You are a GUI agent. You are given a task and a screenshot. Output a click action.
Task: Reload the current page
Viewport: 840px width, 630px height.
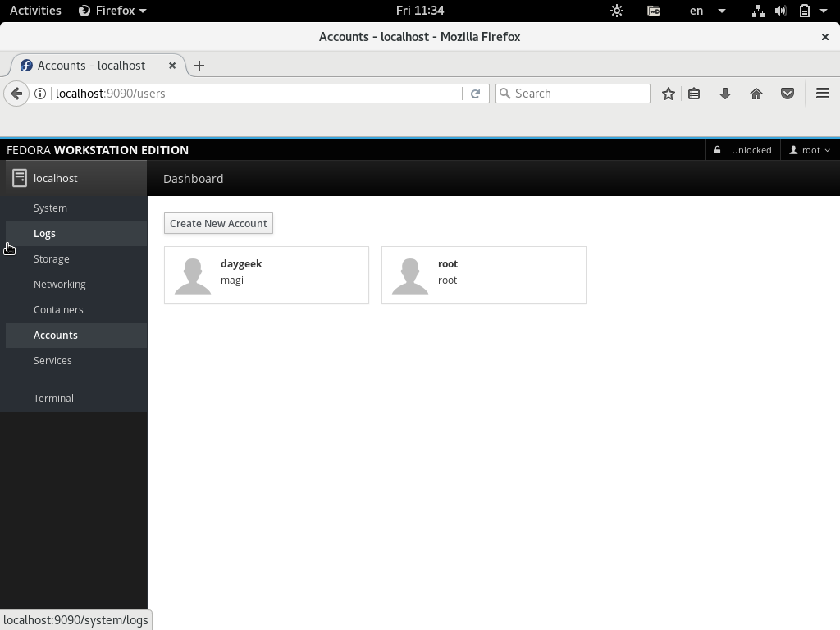point(475,94)
